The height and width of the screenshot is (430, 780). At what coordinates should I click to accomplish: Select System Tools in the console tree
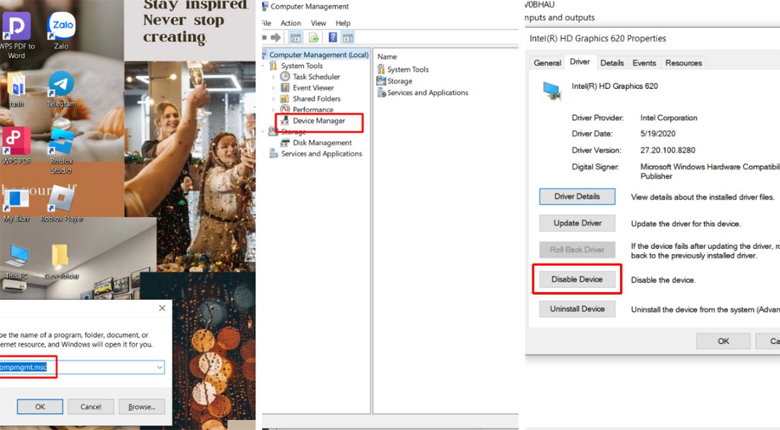point(301,66)
